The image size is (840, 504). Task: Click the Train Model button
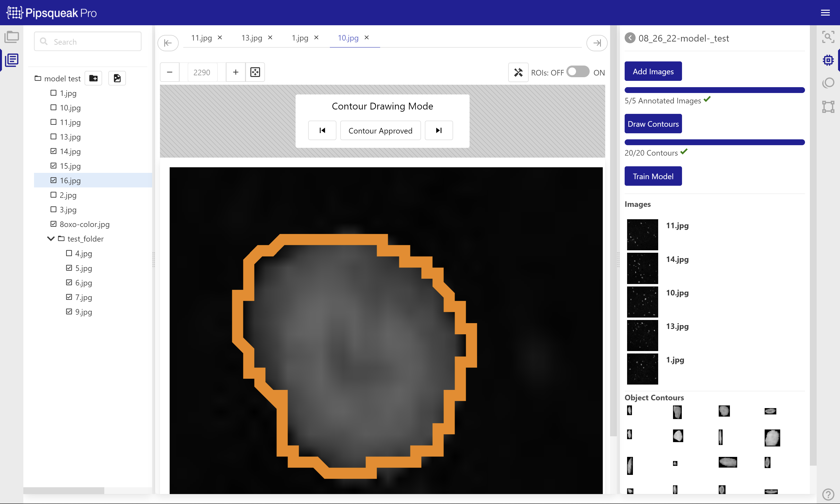653,176
